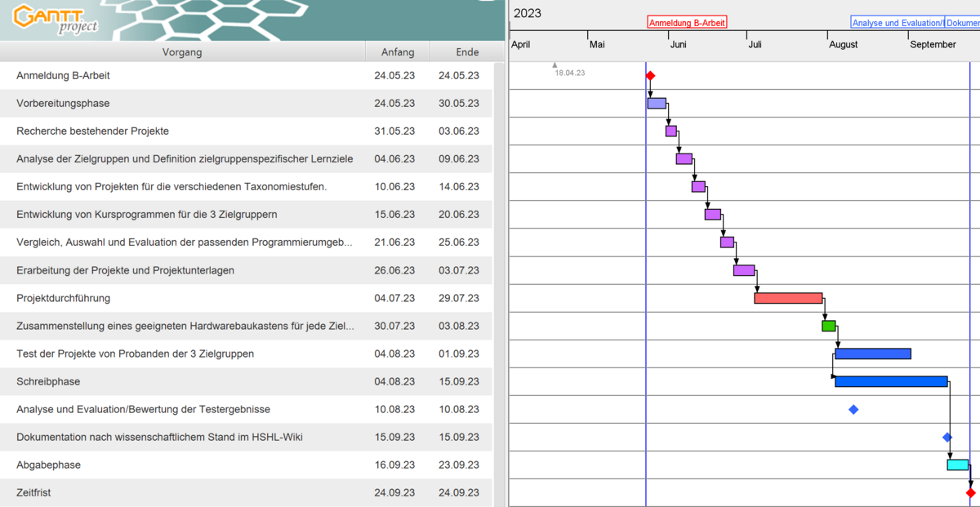Click the red Anmeldung B-Arbeit timeline label
The image size is (980, 507).
coord(686,23)
